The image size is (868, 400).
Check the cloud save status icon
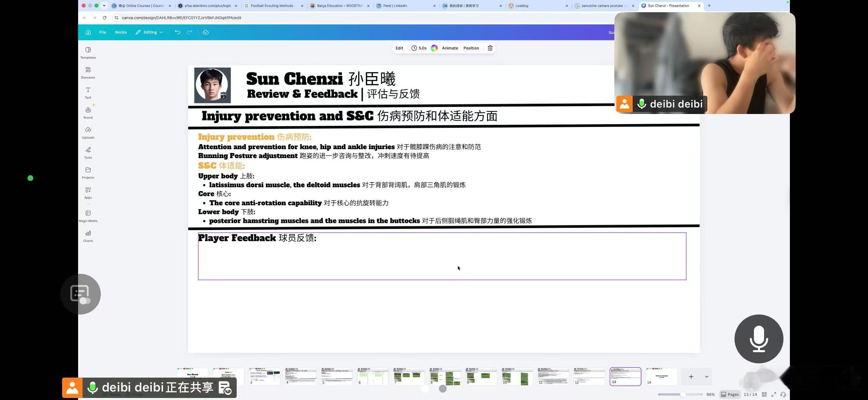205,32
